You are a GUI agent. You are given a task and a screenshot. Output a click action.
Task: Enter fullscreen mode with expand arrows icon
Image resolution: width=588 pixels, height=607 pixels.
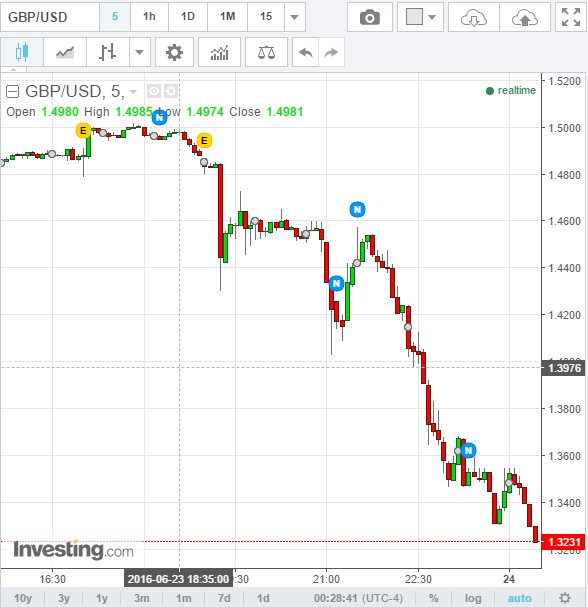click(x=571, y=17)
